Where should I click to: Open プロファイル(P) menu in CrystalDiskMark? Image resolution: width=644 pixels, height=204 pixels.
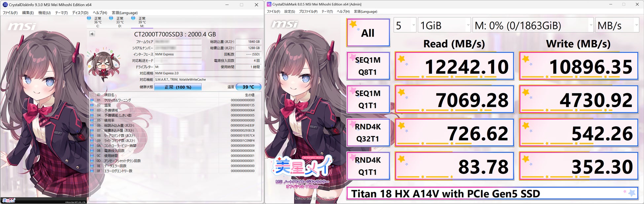click(x=308, y=12)
